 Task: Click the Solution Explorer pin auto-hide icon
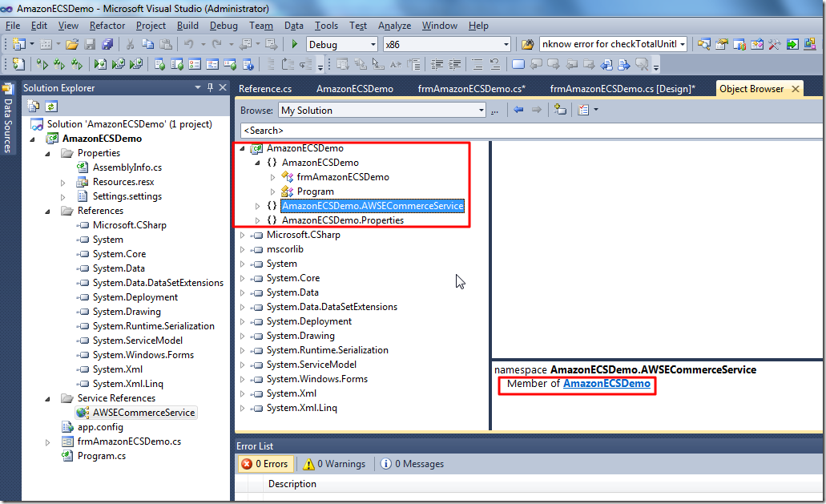(x=210, y=87)
